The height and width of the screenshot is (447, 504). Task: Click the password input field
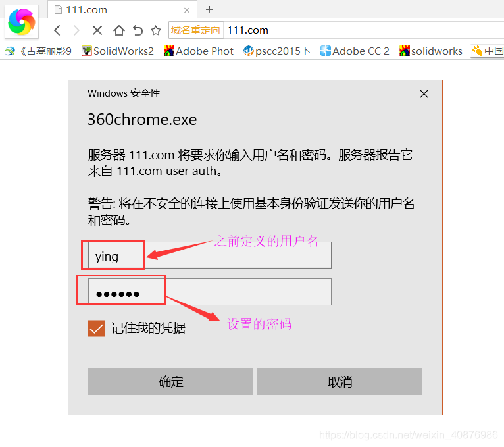(210, 292)
